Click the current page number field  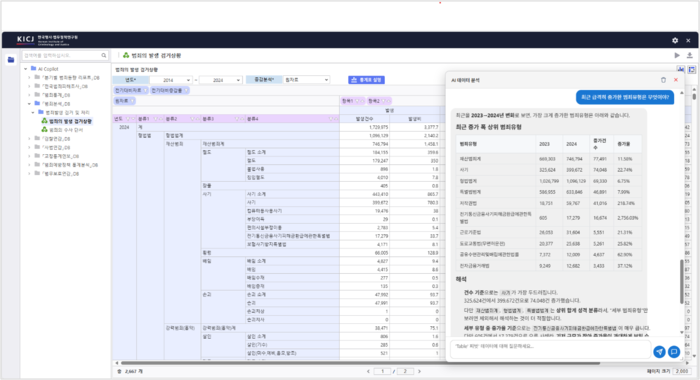click(383, 371)
